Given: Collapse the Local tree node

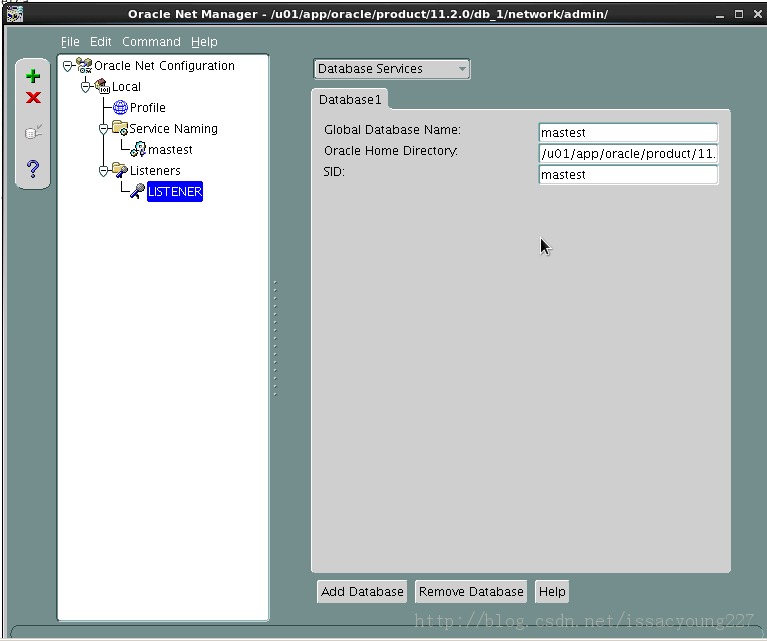Looking at the screenshot, I should [86, 87].
